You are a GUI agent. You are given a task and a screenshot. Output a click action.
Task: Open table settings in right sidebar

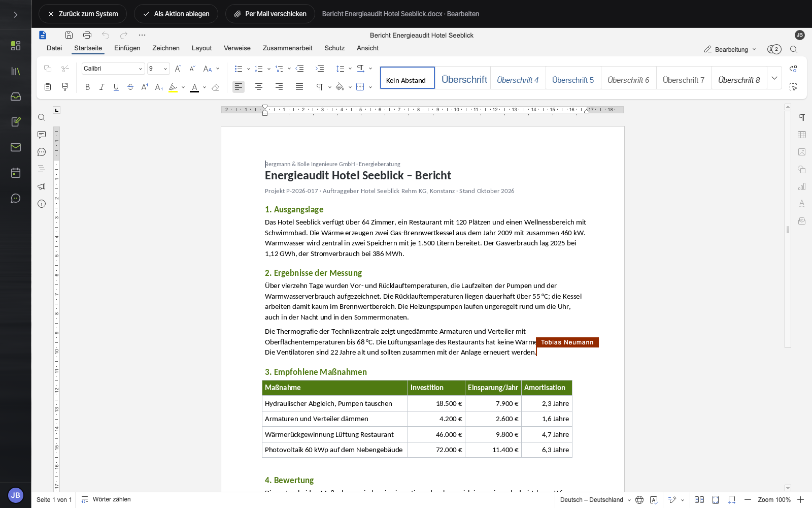[802, 135]
